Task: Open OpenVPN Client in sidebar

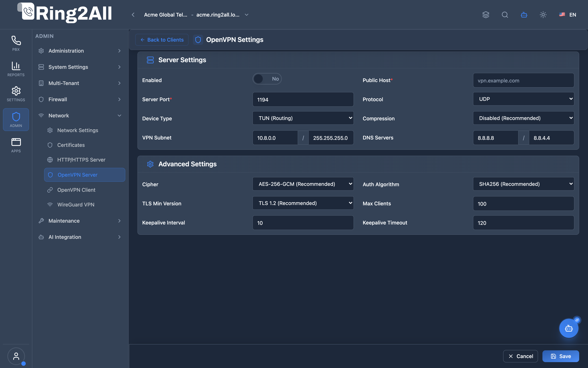Action: (85, 190)
